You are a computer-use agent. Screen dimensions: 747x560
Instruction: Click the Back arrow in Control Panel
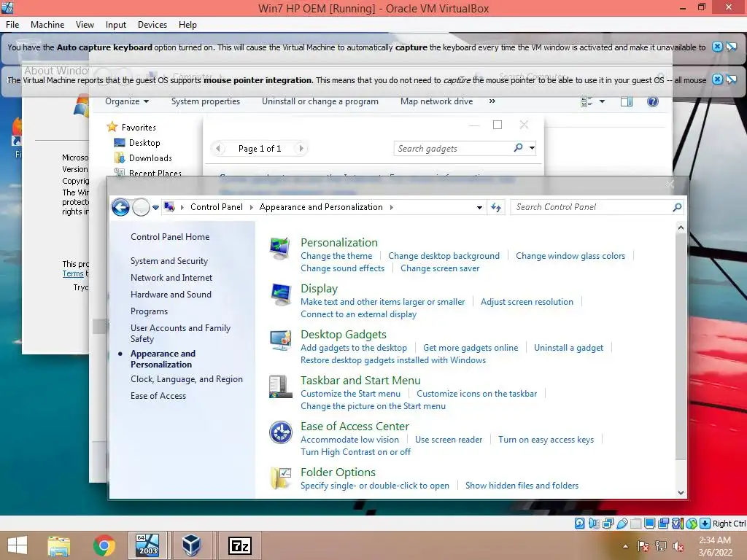tap(120, 207)
